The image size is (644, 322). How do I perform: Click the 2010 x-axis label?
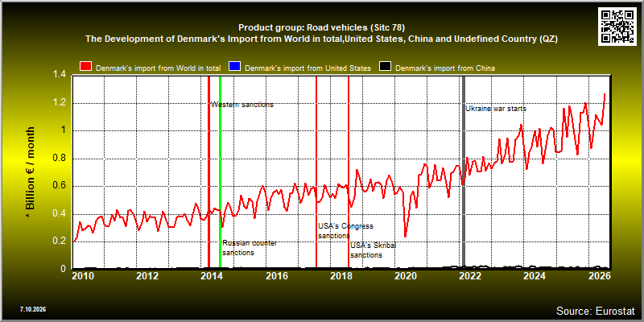coord(84,276)
